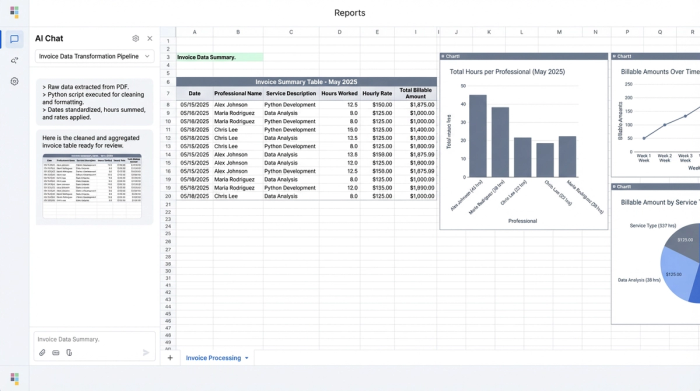
Task: Click the third icon in the chat input toolbar
Action: click(69, 353)
